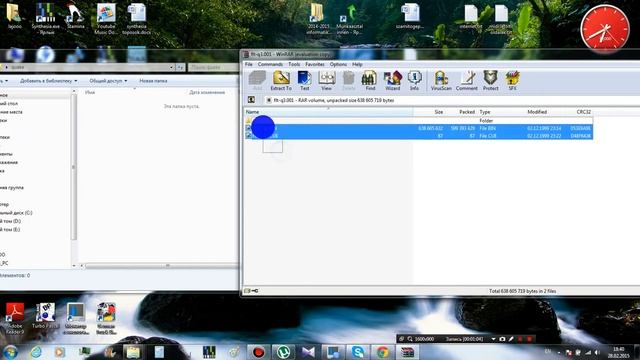This screenshot has height=360, width=640.
Task: Open the recorder bar dropdown arrow
Action: 493,339
